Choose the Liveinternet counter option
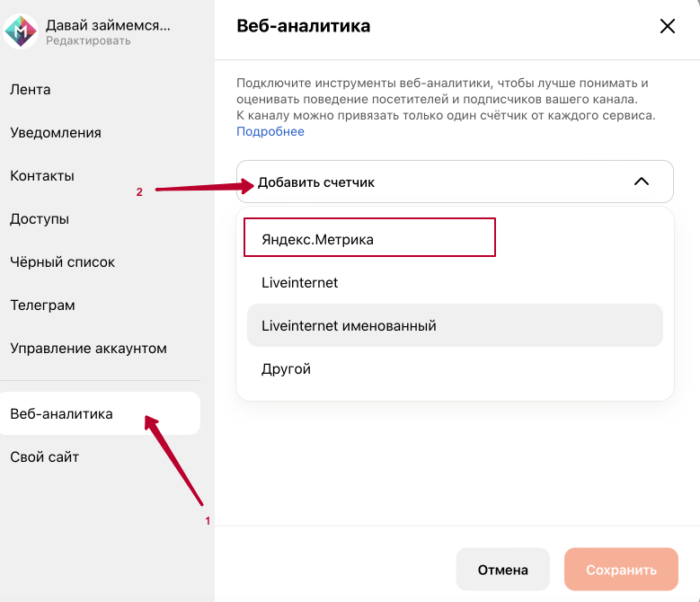Image resolution: width=700 pixels, height=602 pixels. (x=300, y=282)
